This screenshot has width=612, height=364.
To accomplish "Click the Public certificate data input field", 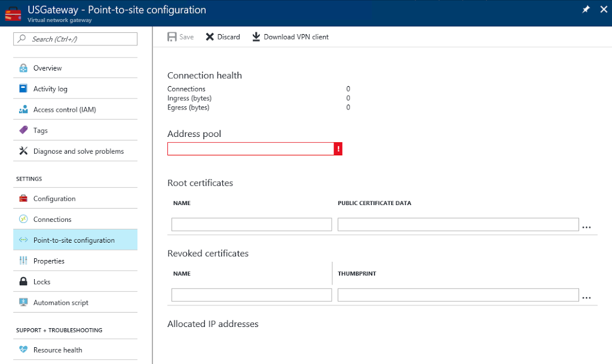I will (x=458, y=224).
